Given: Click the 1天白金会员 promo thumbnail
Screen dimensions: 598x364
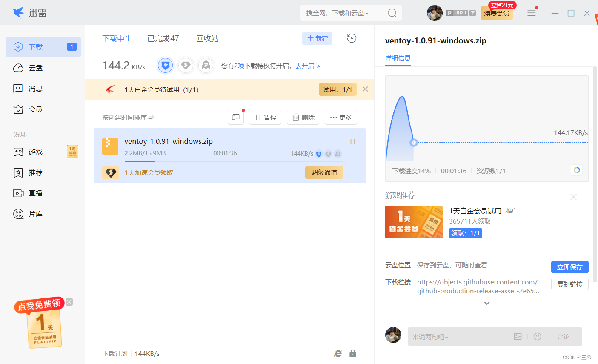Looking at the screenshot, I should [414, 222].
